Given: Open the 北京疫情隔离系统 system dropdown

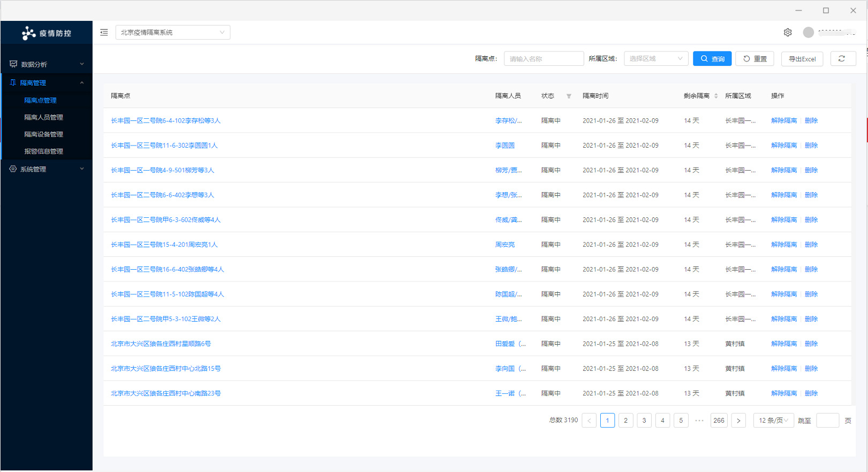Looking at the screenshot, I should point(172,33).
